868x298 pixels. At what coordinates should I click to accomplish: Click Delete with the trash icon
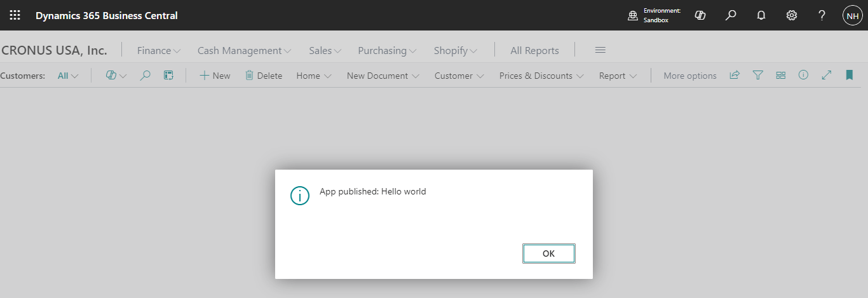pos(264,76)
